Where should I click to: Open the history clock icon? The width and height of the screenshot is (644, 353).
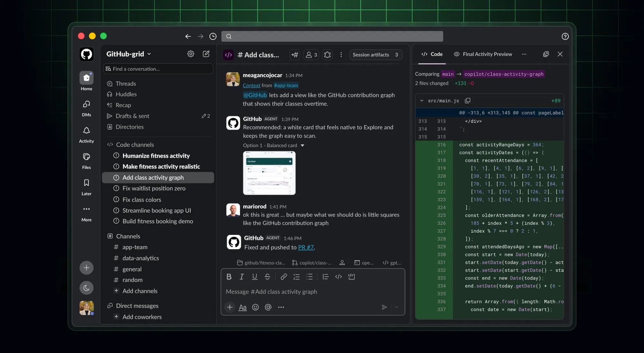pyautogui.click(x=213, y=36)
